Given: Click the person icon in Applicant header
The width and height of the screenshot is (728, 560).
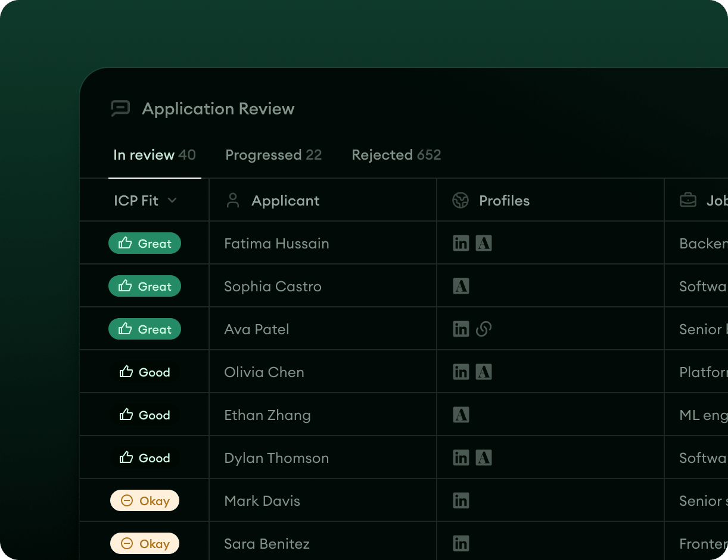Looking at the screenshot, I should click(233, 200).
